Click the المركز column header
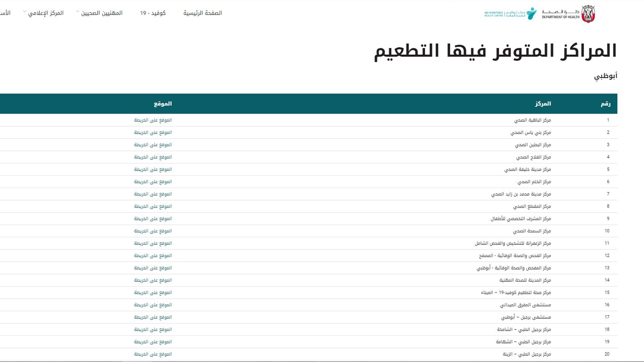The width and height of the screenshot is (644, 362). click(x=543, y=104)
